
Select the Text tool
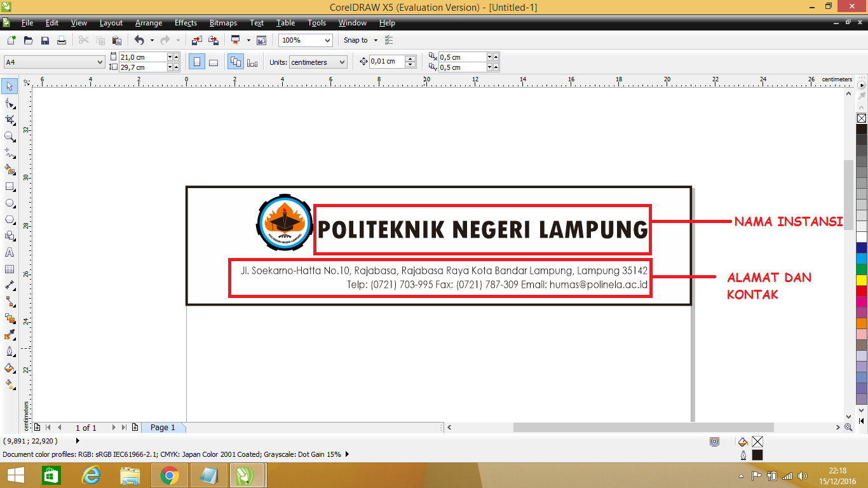pyautogui.click(x=10, y=252)
